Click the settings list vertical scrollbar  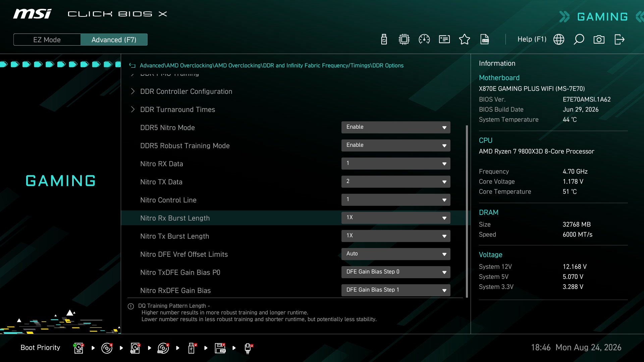click(x=467, y=211)
